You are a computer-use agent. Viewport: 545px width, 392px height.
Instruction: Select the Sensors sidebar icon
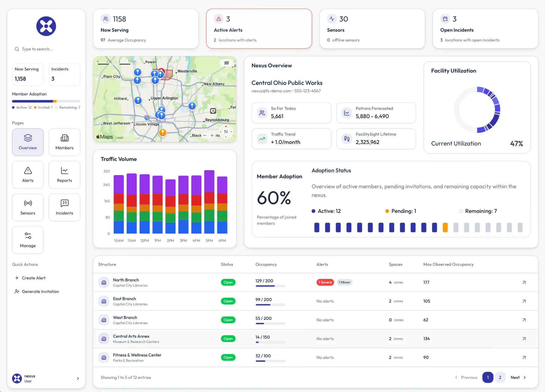(28, 203)
